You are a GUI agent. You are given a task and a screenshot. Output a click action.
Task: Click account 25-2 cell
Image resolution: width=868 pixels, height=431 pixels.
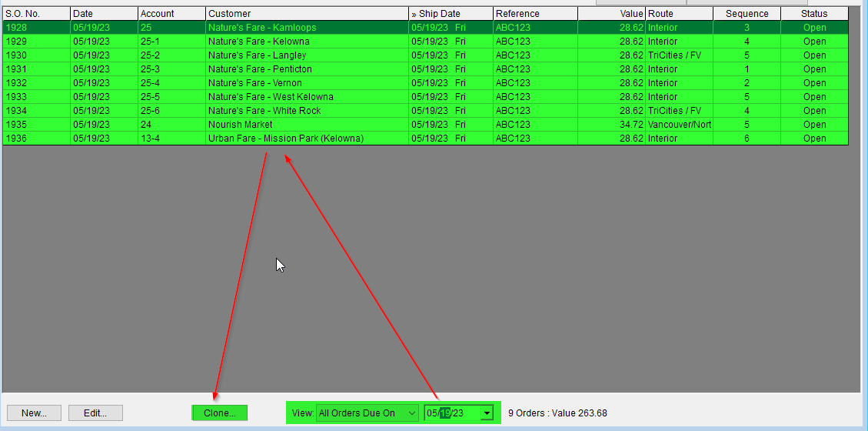171,55
